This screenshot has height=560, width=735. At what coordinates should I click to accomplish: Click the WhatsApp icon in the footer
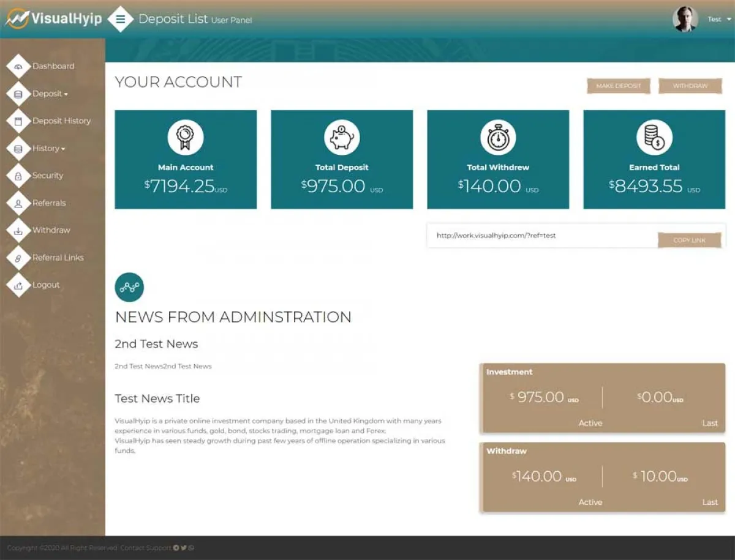point(191,548)
